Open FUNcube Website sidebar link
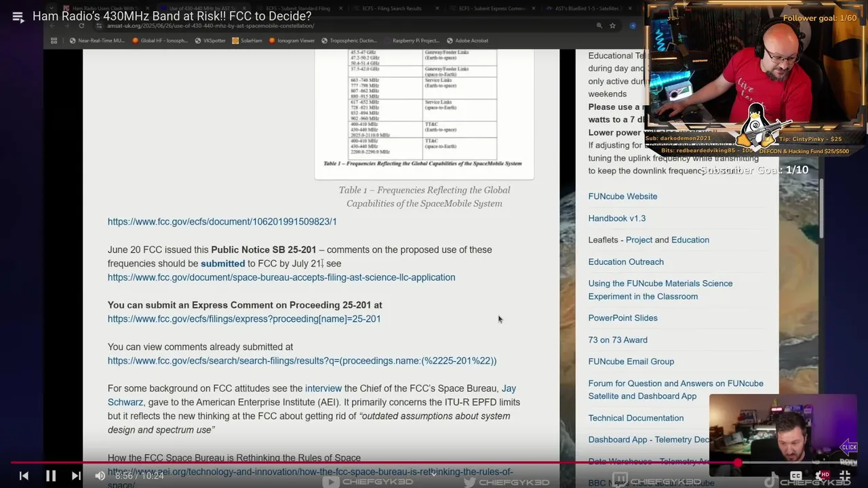Viewport: 868px width, 488px height. 623,197
